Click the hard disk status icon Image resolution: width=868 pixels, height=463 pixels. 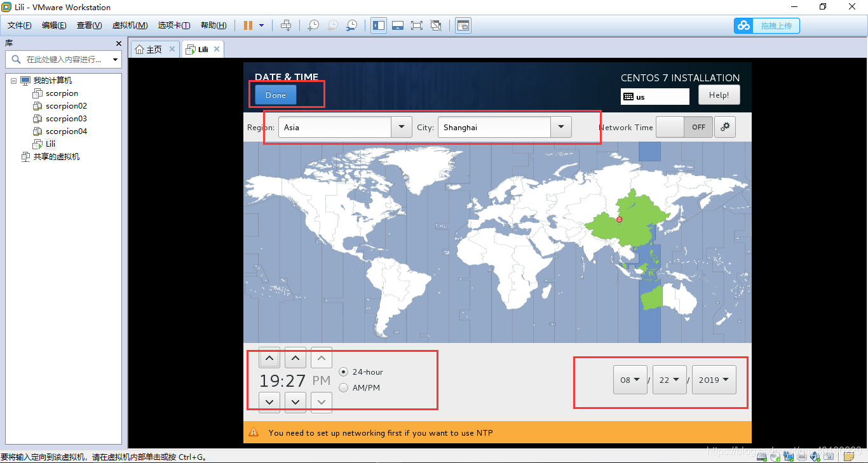click(761, 456)
